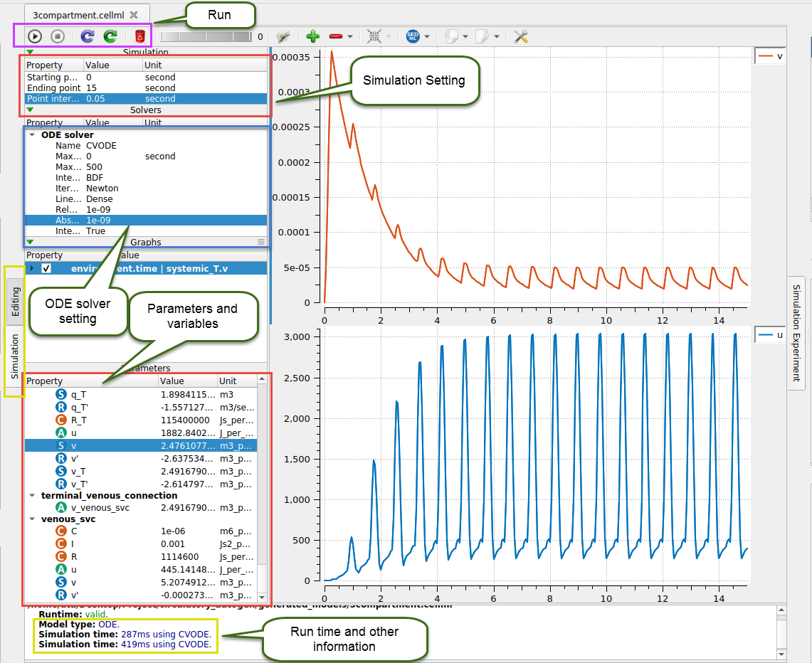This screenshot has width=812, height=663.
Task: Run the simulation with the play button
Action: pos(35,36)
